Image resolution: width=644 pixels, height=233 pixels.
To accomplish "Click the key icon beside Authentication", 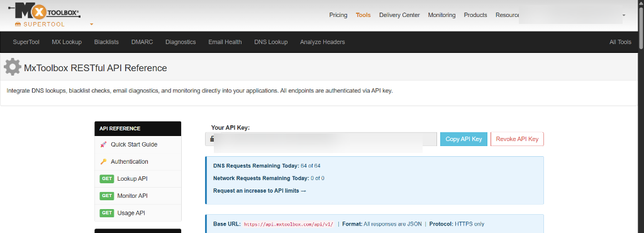I will pyautogui.click(x=104, y=162).
